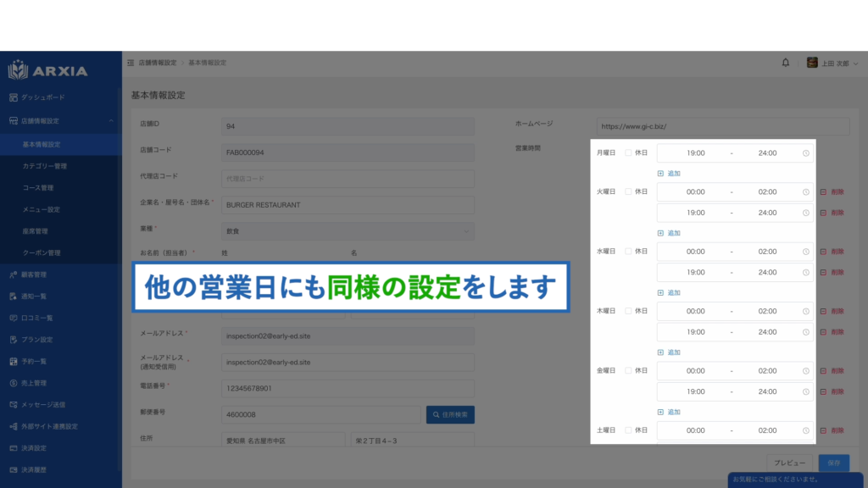Click the 住所検索 button

click(450, 414)
